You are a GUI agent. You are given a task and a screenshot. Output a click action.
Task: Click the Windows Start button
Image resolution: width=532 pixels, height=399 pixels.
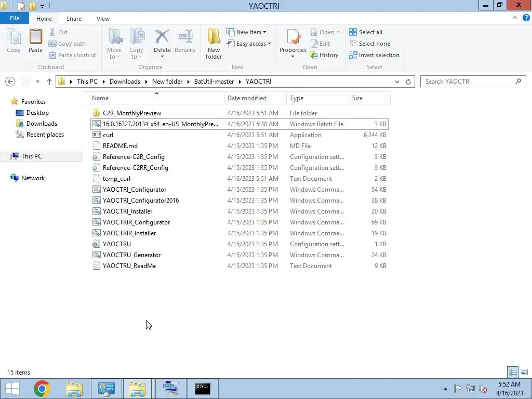(12, 389)
